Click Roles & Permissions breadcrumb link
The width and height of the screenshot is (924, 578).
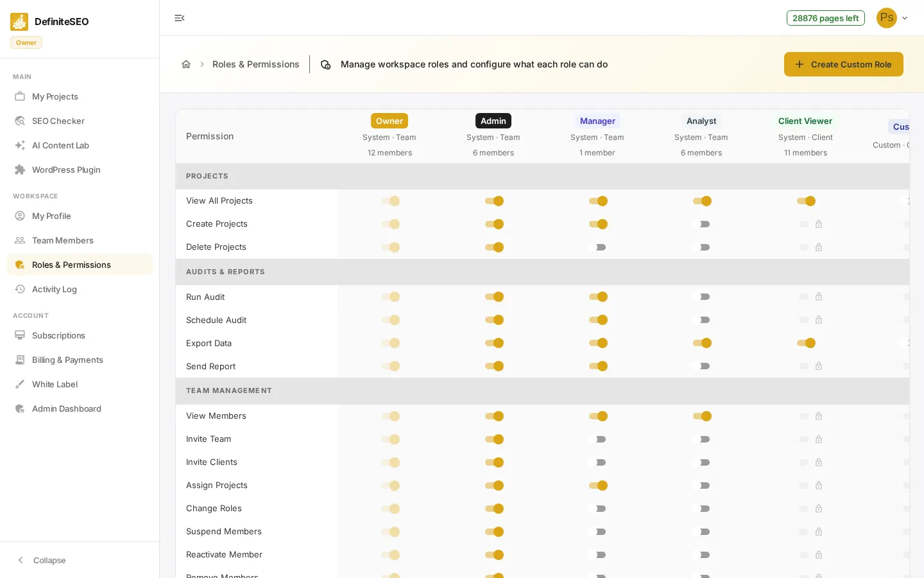(x=256, y=64)
